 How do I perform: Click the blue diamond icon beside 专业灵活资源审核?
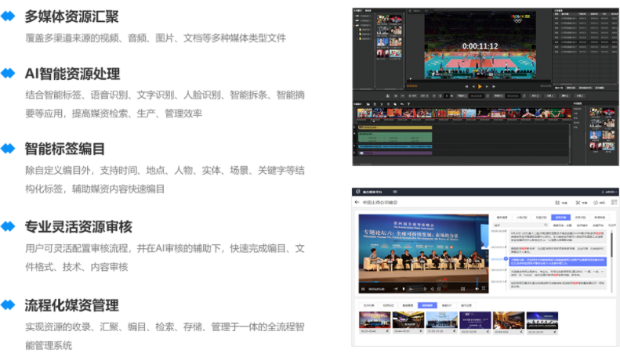click(x=9, y=227)
